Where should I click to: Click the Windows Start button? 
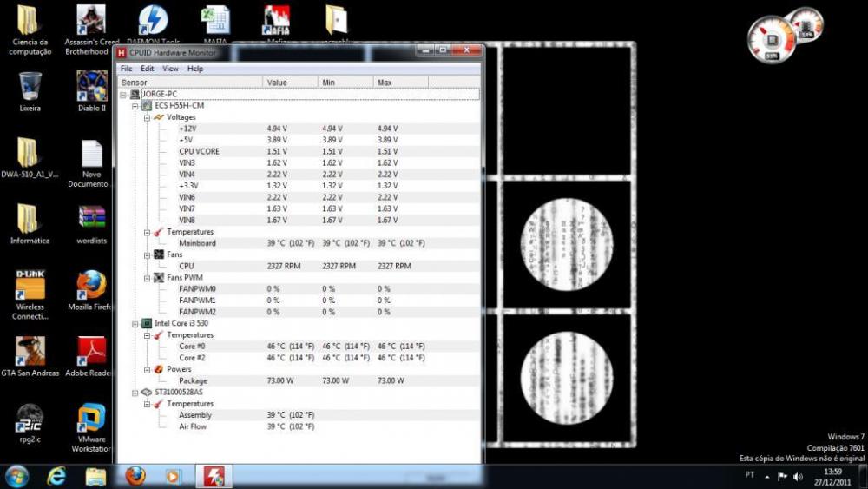[17, 476]
